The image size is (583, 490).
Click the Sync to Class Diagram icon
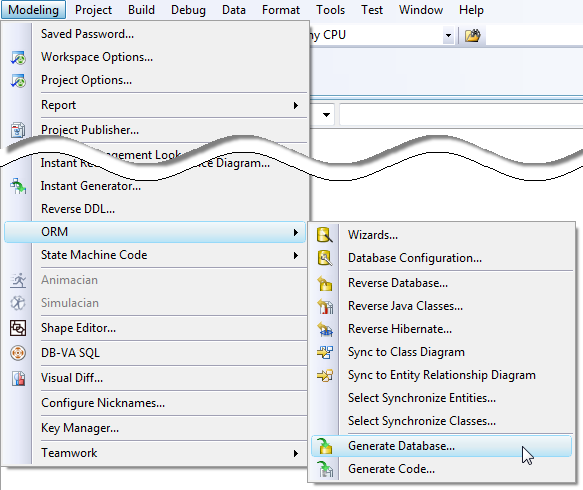325,352
